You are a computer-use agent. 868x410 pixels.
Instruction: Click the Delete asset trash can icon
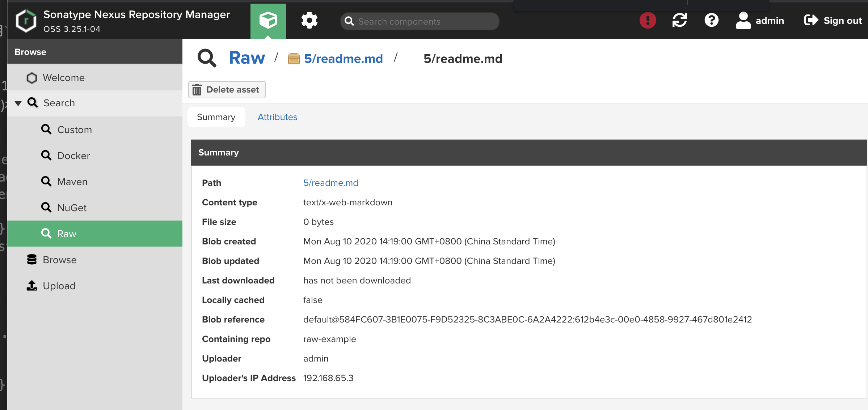tap(197, 90)
